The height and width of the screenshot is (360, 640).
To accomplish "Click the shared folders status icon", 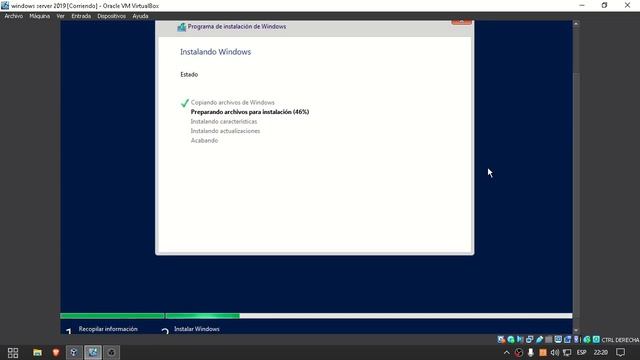I will tap(549, 340).
